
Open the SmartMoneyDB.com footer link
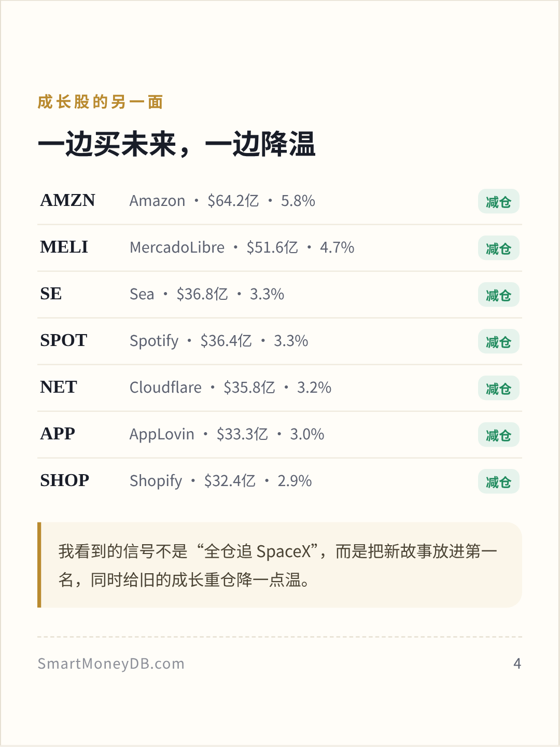click(111, 663)
